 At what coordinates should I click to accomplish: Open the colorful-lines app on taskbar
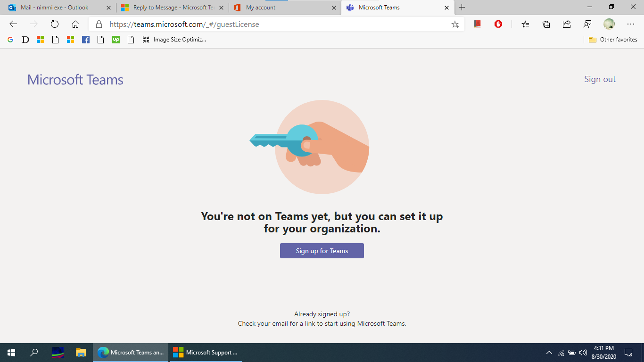pos(58,353)
